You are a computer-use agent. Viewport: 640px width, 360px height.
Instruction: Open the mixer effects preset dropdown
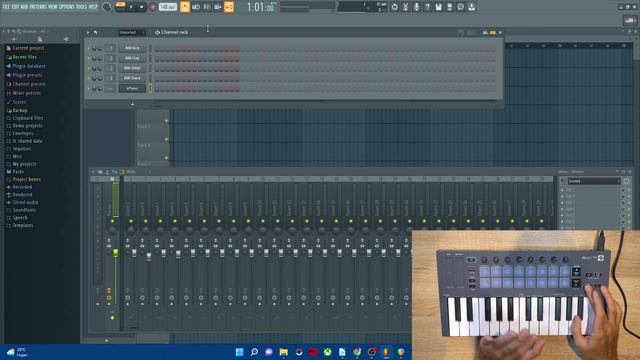click(x=594, y=181)
